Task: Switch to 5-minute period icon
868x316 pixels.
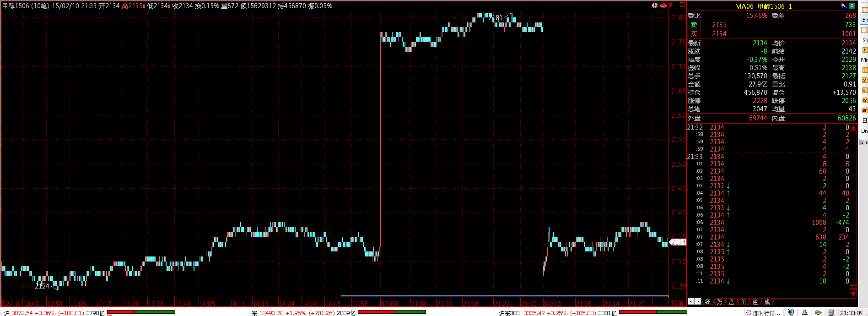Action: [x=865, y=80]
